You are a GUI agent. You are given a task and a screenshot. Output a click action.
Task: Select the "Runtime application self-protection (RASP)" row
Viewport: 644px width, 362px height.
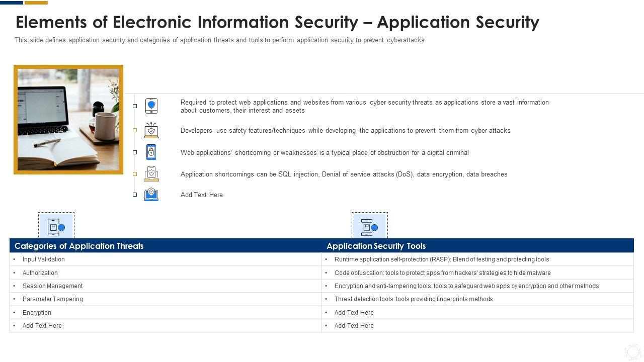(441, 259)
